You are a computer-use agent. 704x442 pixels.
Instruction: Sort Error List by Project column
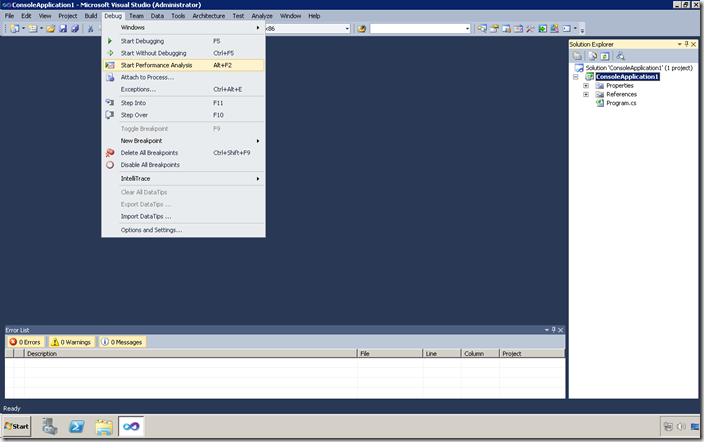coord(532,354)
